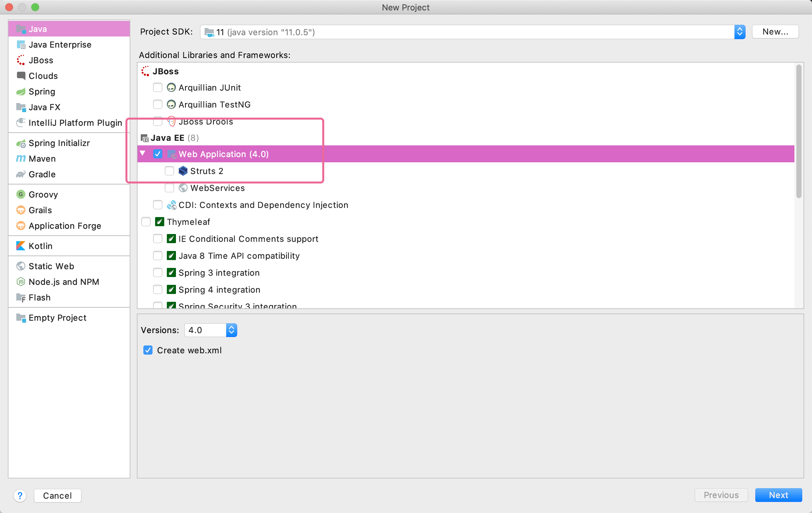Enable WebServices checkbox

coord(169,188)
